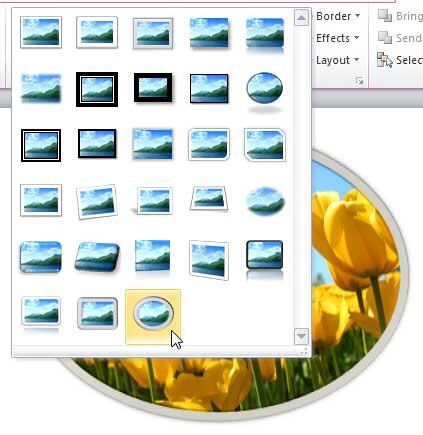
Task: Select the Rotated, White picture style
Action: 97,201
